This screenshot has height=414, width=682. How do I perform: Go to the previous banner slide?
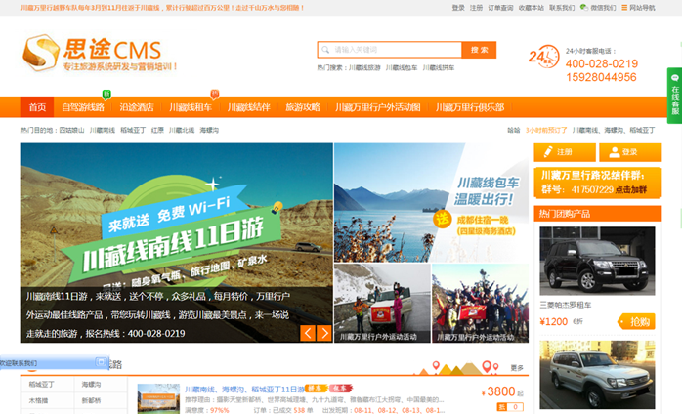click(308, 333)
